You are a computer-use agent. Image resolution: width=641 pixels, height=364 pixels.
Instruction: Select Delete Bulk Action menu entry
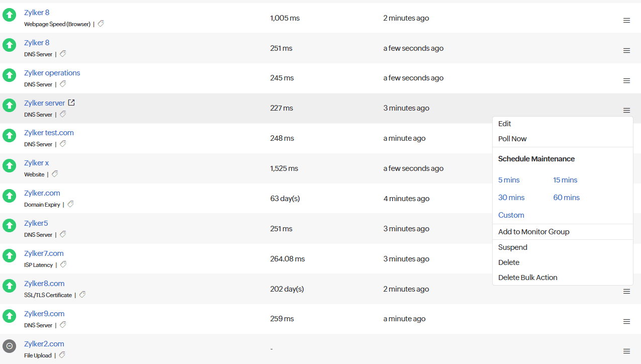527,278
